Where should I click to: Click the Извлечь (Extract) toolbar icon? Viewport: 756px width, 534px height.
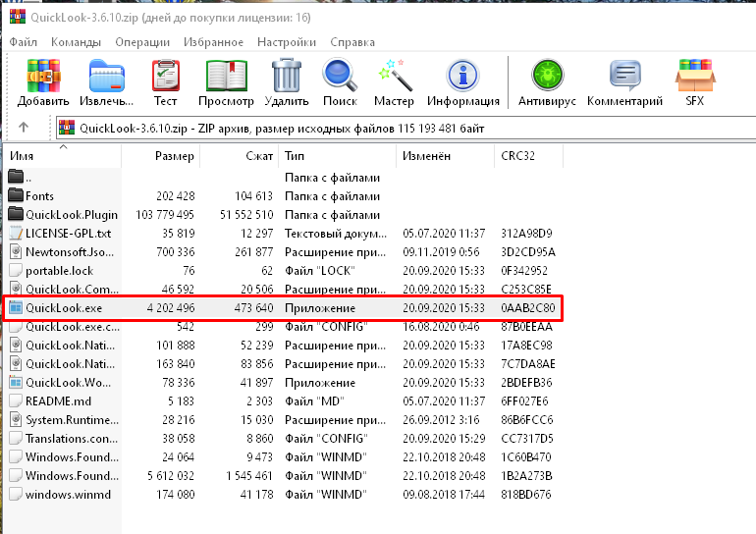107,76
